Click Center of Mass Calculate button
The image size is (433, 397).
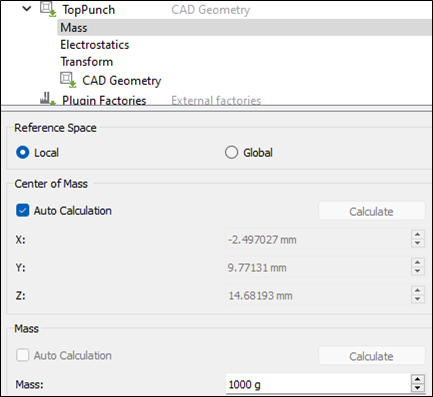coord(372,211)
